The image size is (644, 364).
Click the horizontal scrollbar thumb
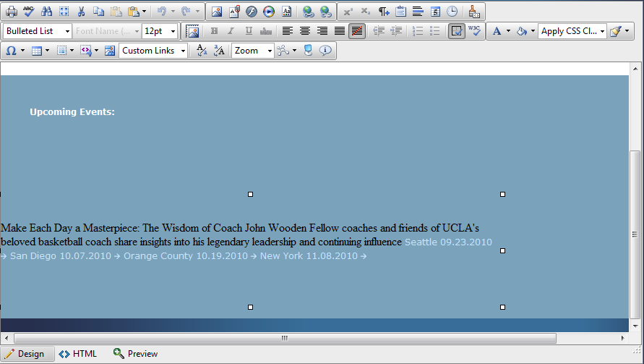click(285, 338)
